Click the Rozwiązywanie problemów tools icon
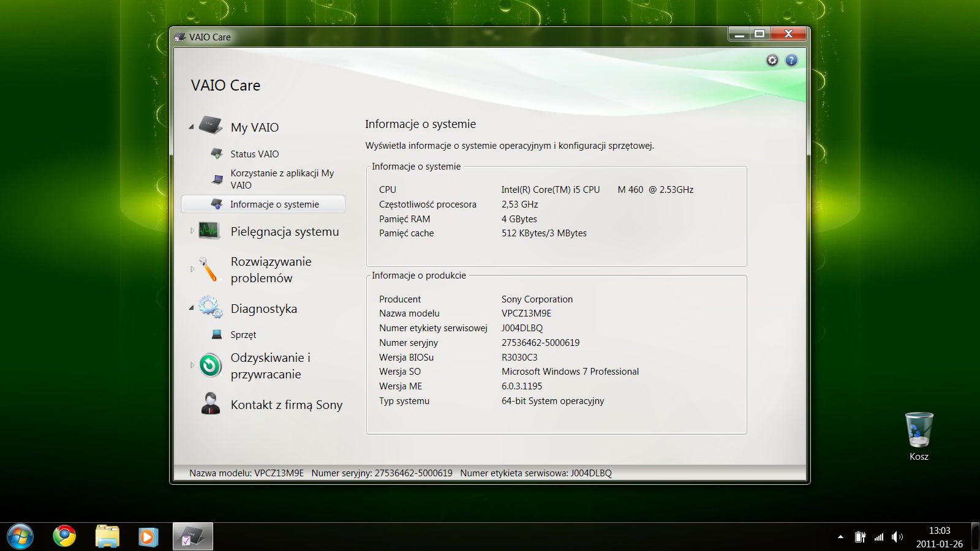This screenshot has width=980, height=551. [209, 269]
